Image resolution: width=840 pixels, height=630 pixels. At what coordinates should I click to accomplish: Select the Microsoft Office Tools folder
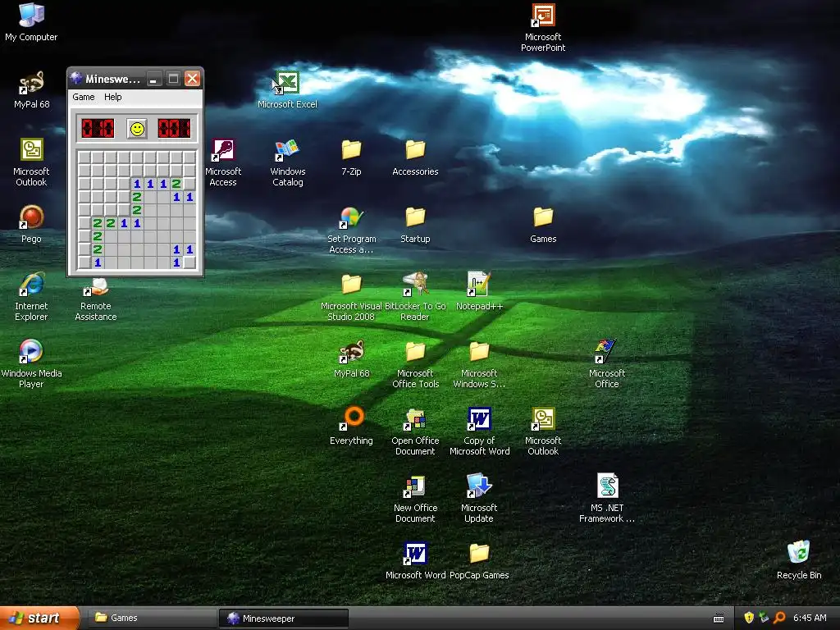(x=415, y=364)
